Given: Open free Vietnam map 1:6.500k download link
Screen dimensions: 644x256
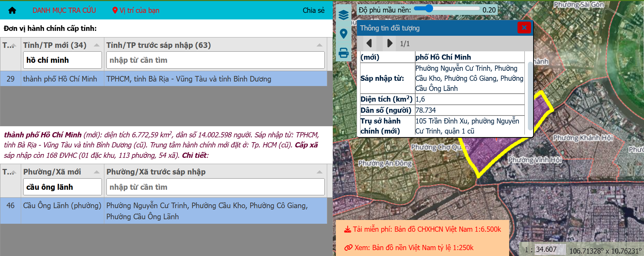Looking at the screenshot, I should 423,229.
